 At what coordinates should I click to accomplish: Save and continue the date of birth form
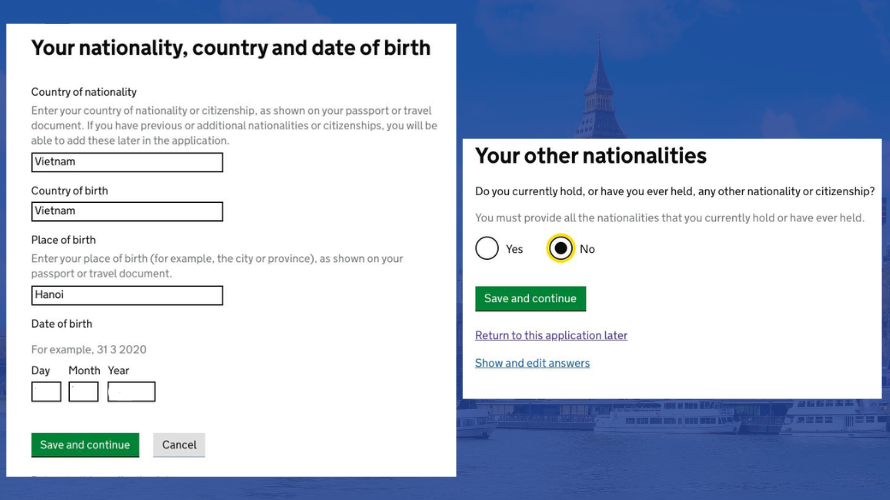point(85,445)
